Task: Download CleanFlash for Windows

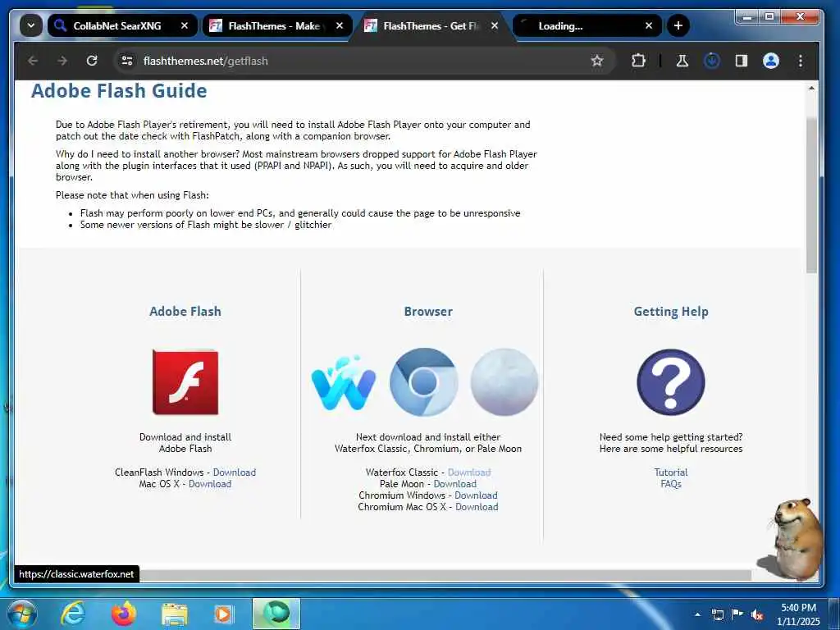Action: pyautogui.click(x=234, y=472)
